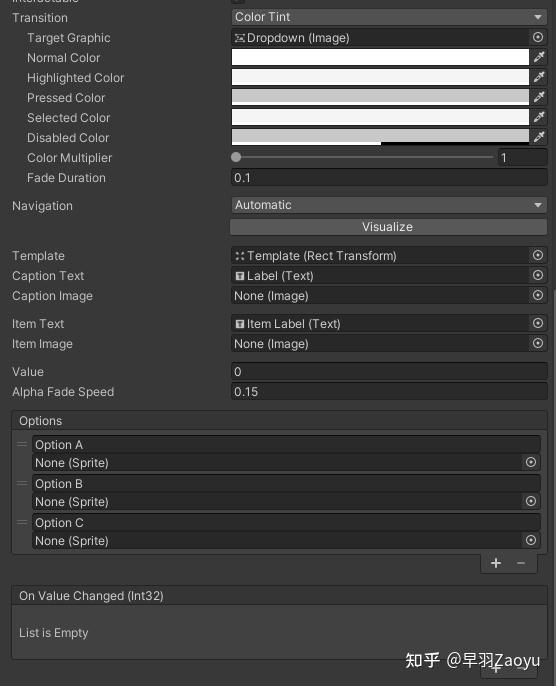This screenshot has width=556, height=686.
Task: Open the Transition Color Tint dropdown
Action: pyautogui.click(x=389, y=17)
